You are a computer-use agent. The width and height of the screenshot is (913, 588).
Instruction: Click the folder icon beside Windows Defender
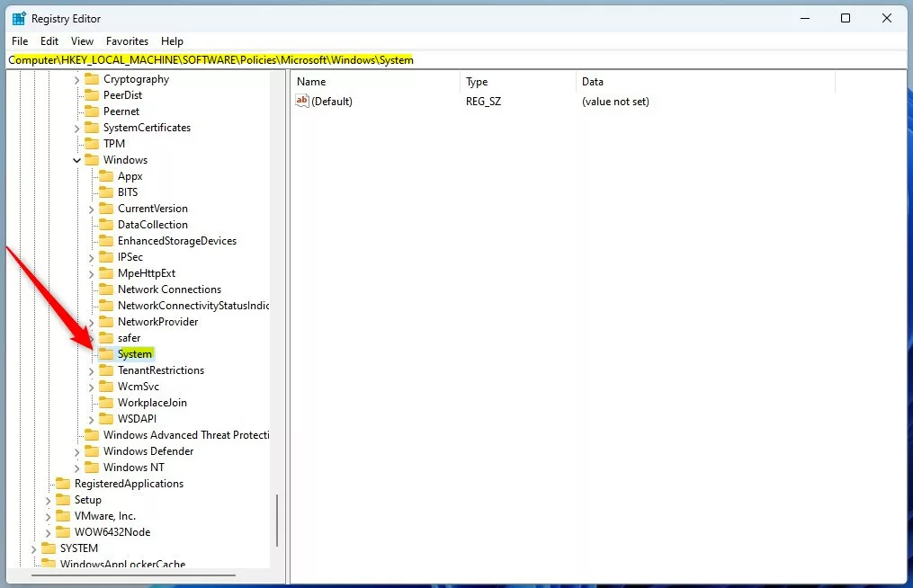click(92, 451)
